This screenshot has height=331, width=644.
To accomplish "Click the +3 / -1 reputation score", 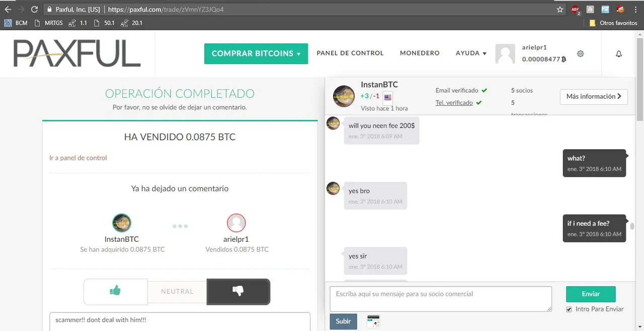I will click(370, 96).
